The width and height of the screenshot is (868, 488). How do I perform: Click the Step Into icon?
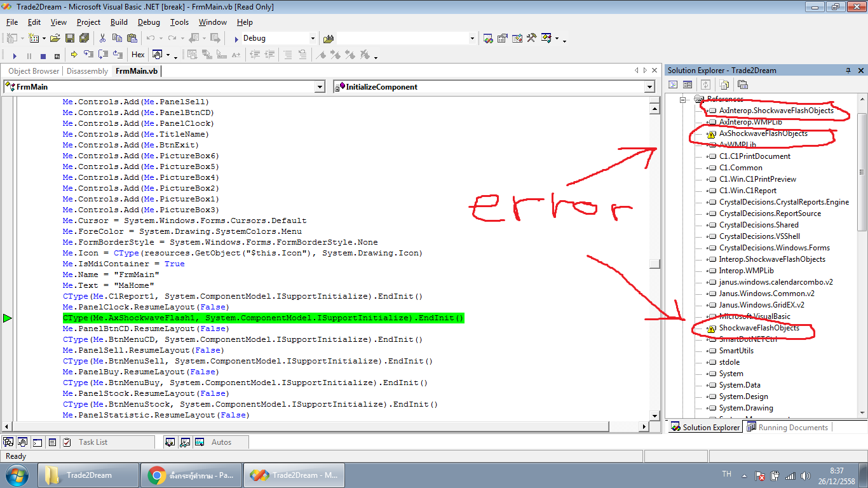coord(89,55)
